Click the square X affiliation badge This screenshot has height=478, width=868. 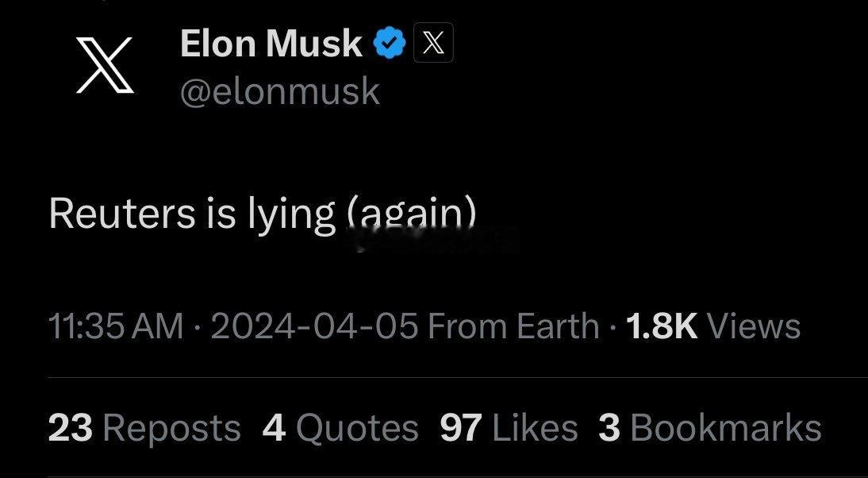click(433, 43)
